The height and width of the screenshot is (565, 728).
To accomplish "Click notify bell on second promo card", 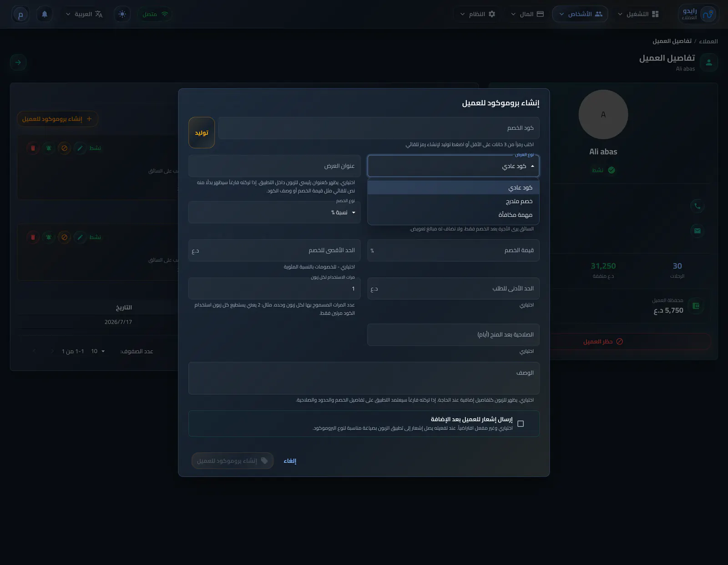I will click(x=49, y=237).
